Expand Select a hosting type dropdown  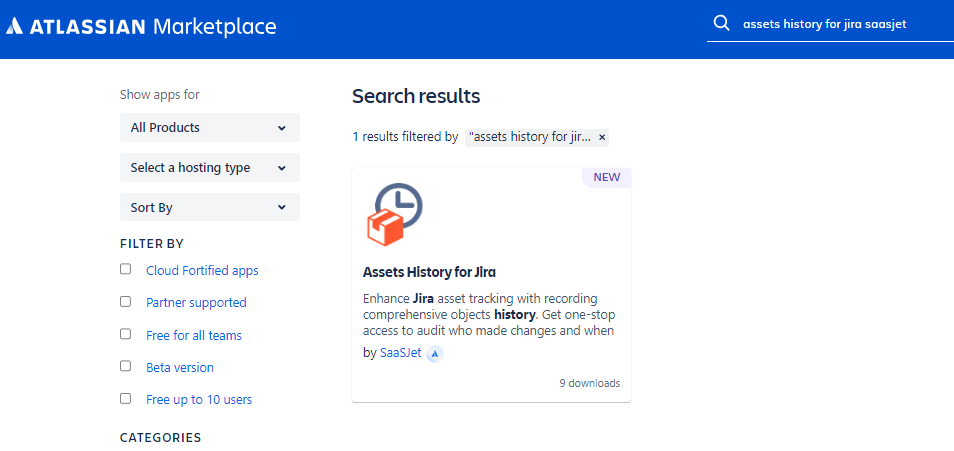tap(209, 168)
